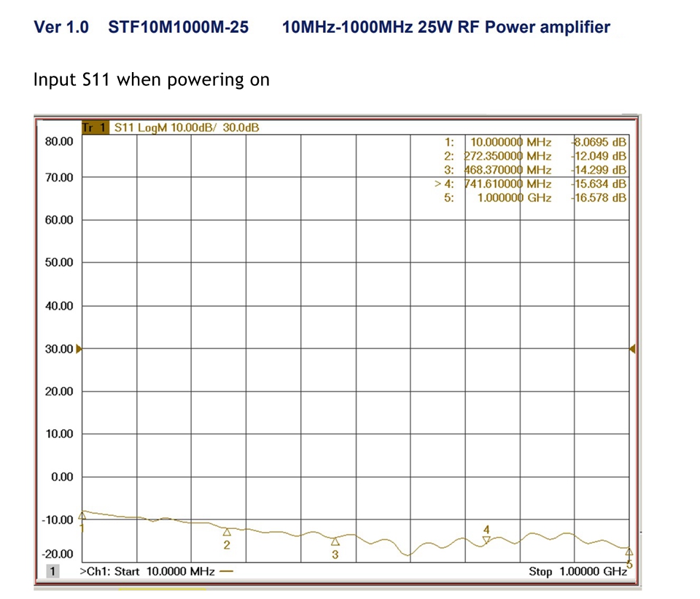Image resolution: width=700 pixels, height=599 pixels.
Task: Select marker 3 readout 468.370000 MHz
Action: [x=507, y=170]
